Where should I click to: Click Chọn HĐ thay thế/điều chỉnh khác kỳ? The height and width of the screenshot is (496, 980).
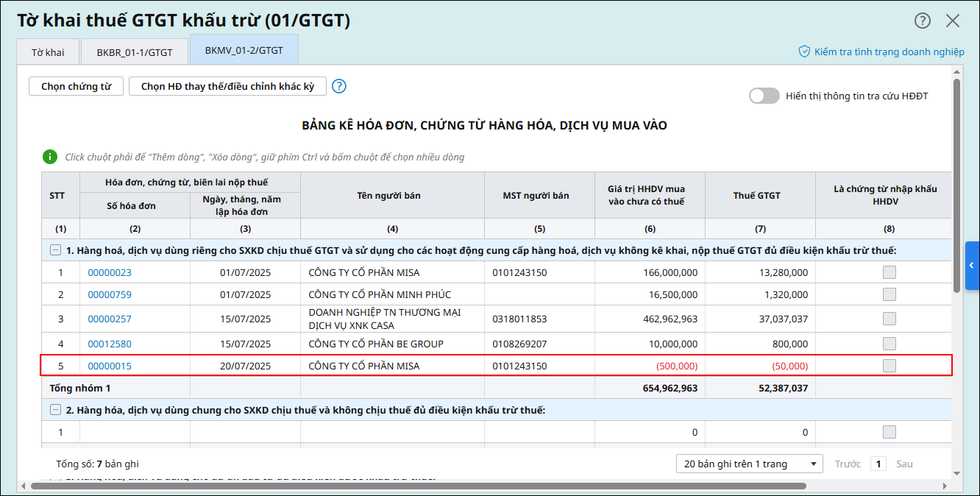click(227, 86)
